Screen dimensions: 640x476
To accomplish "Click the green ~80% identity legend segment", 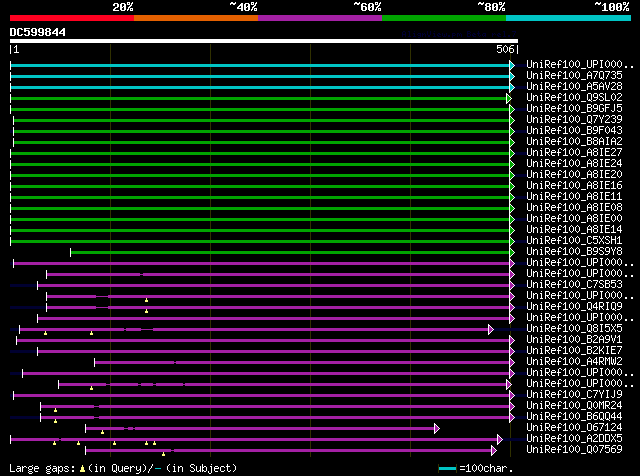I will (444, 18).
